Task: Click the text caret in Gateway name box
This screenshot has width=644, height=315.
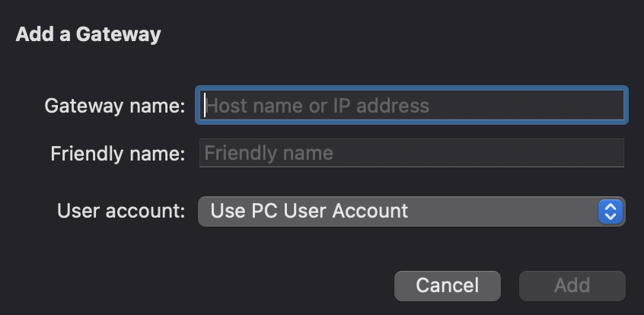Action: tap(204, 105)
